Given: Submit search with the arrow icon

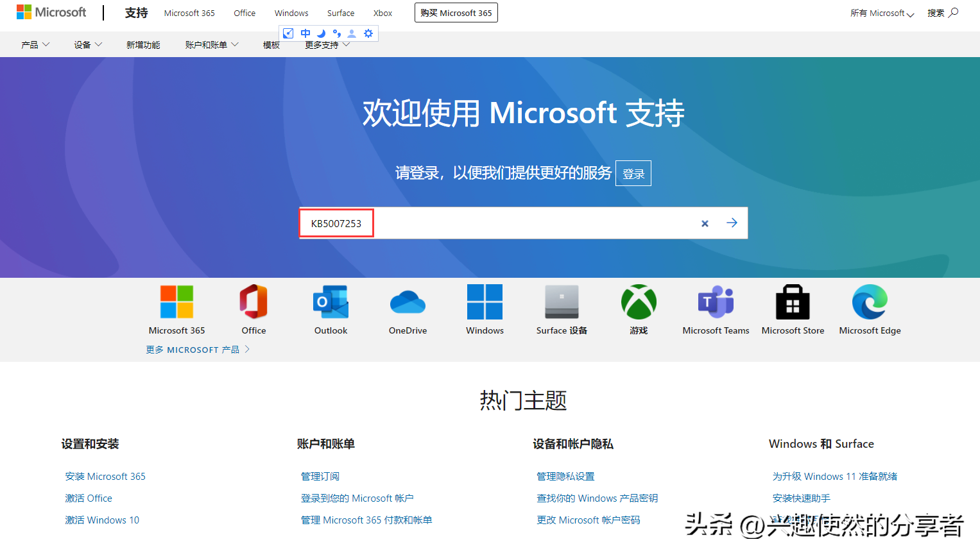Looking at the screenshot, I should tap(732, 223).
